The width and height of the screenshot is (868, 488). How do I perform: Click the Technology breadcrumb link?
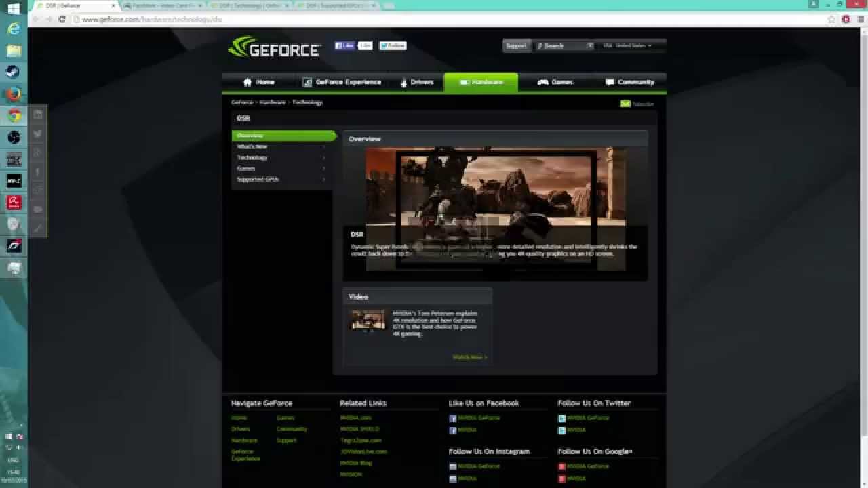click(307, 102)
